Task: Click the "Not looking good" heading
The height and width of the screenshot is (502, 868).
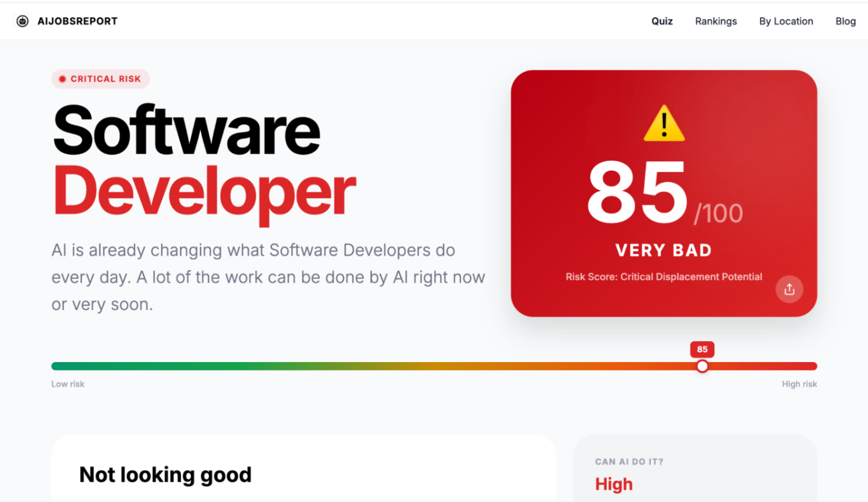Action: tap(165, 475)
